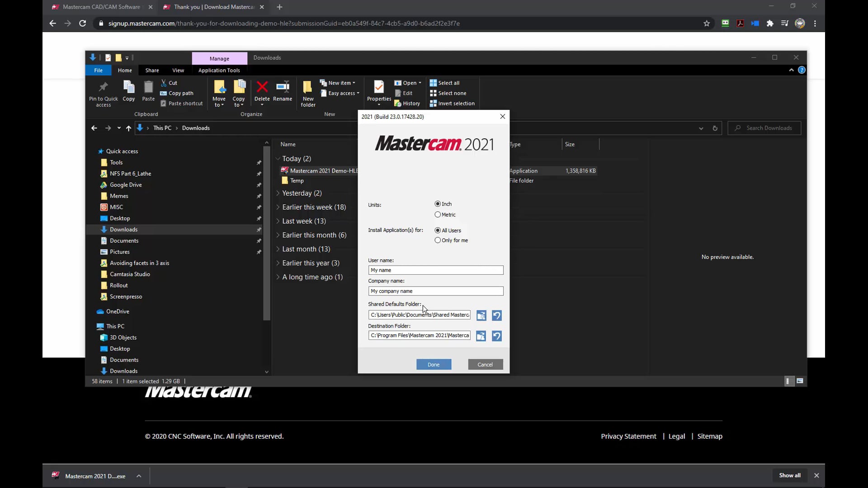The height and width of the screenshot is (488, 868).
Task: Expand the Yesterday group
Action: click(278, 193)
